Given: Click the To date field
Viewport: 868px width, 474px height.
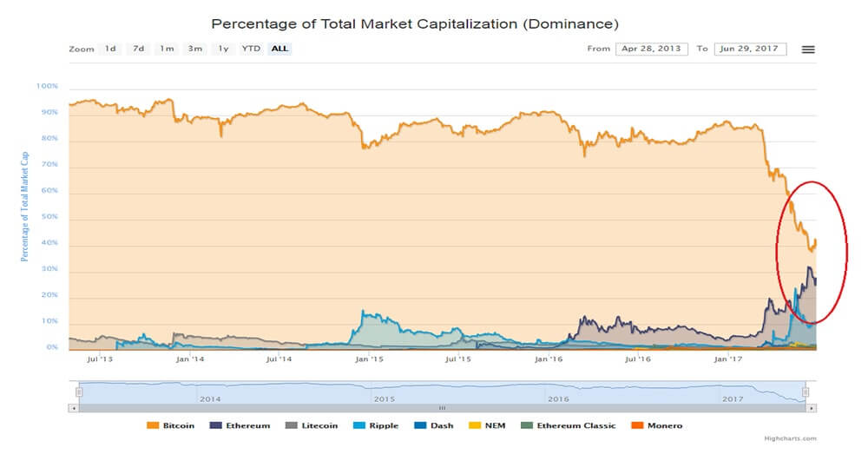Looking at the screenshot, I should (750, 49).
